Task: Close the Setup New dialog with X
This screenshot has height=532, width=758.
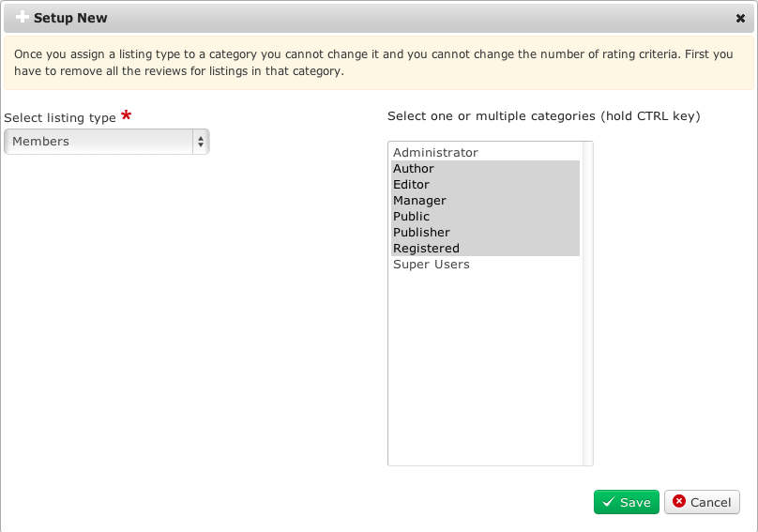Action: click(740, 18)
